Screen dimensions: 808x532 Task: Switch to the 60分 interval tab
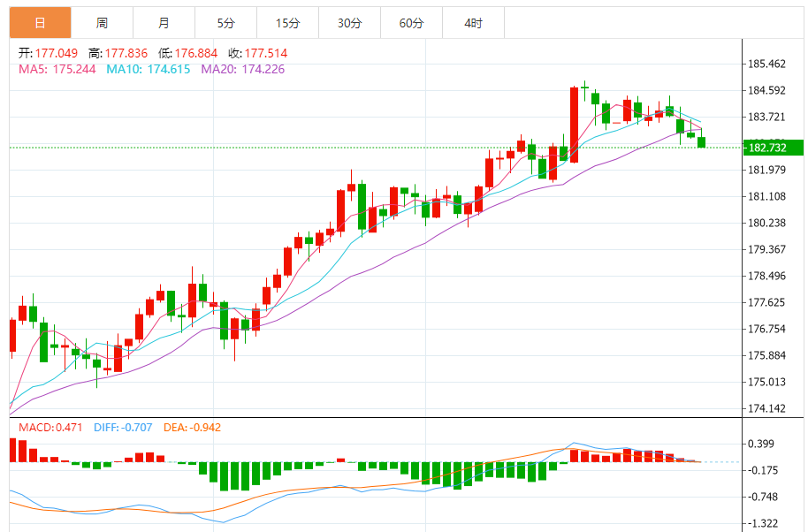411,23
